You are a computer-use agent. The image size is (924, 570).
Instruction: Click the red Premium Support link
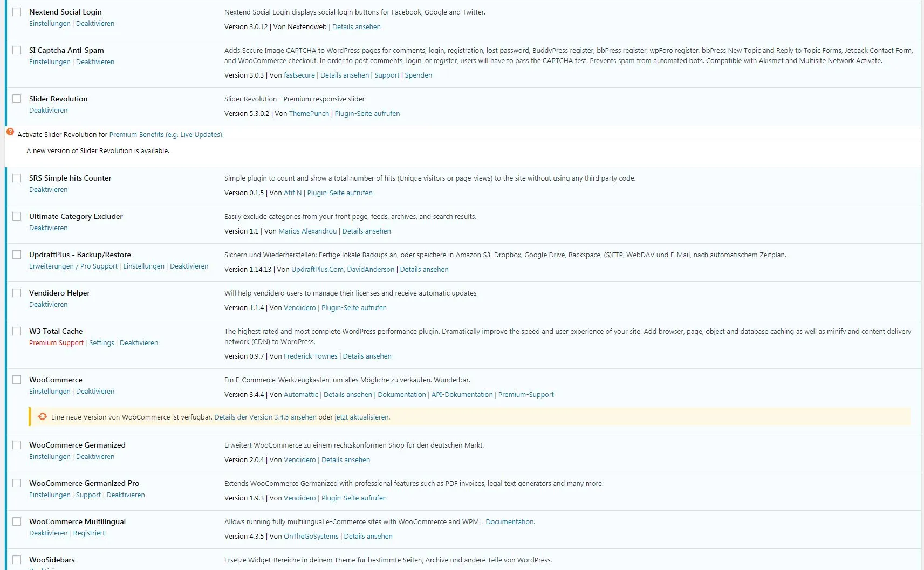[57, 343]
